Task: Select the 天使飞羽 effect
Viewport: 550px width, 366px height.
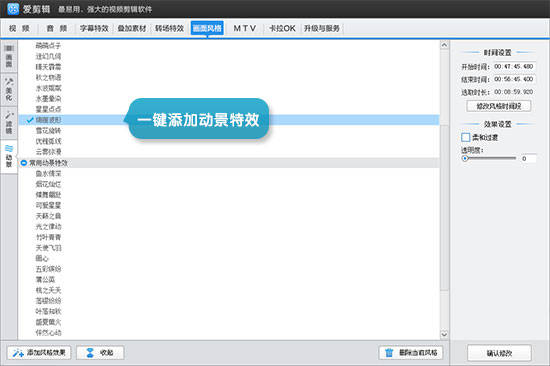Action: pyautogui.click(x=48, y=248)
